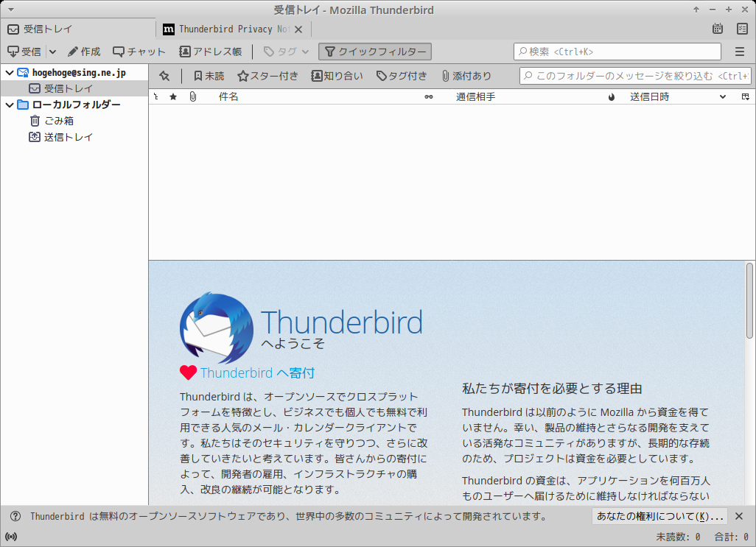Open the hamburger application menu
The width and height of the screenshot is (756, 547).
[740, 52]
